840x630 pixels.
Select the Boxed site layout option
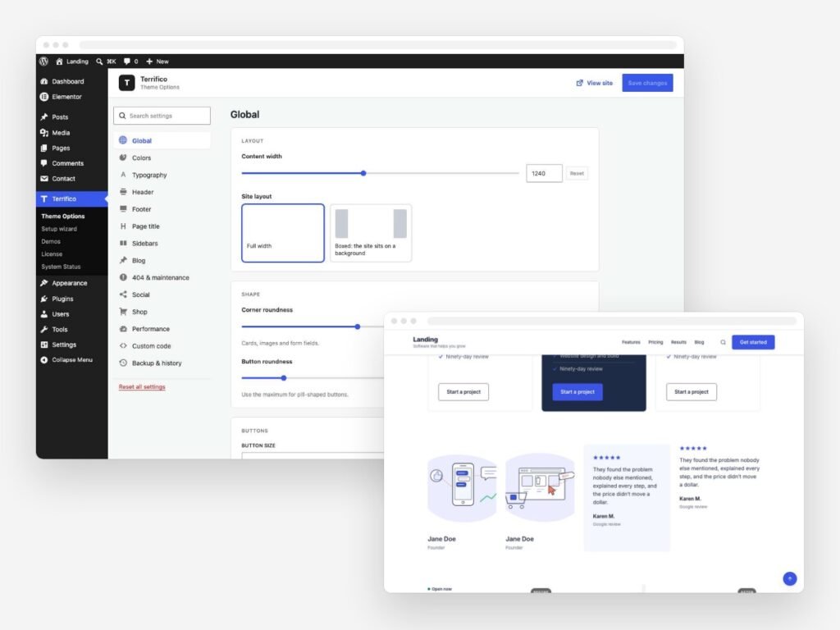371,233
